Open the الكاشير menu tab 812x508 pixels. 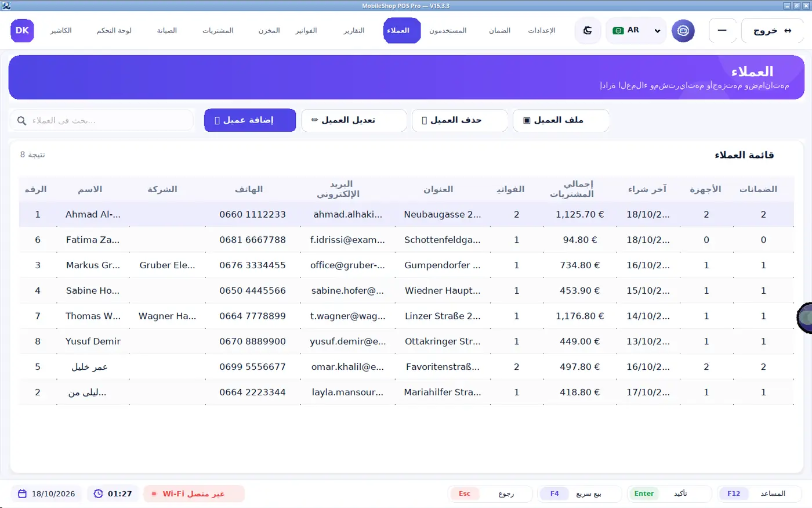click(61, 31)
